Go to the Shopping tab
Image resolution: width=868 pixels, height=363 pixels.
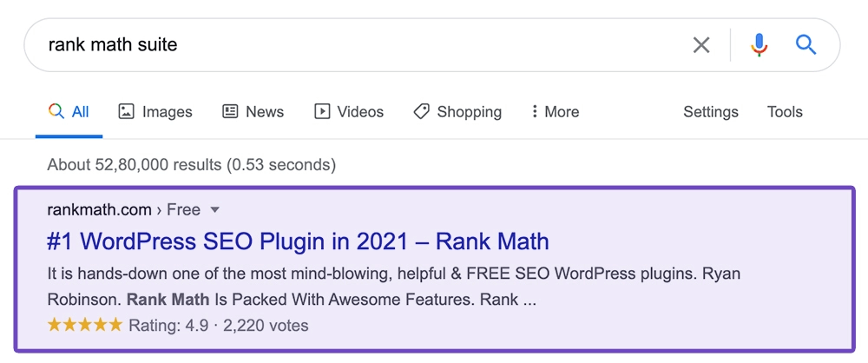click(x=469, y=111)
